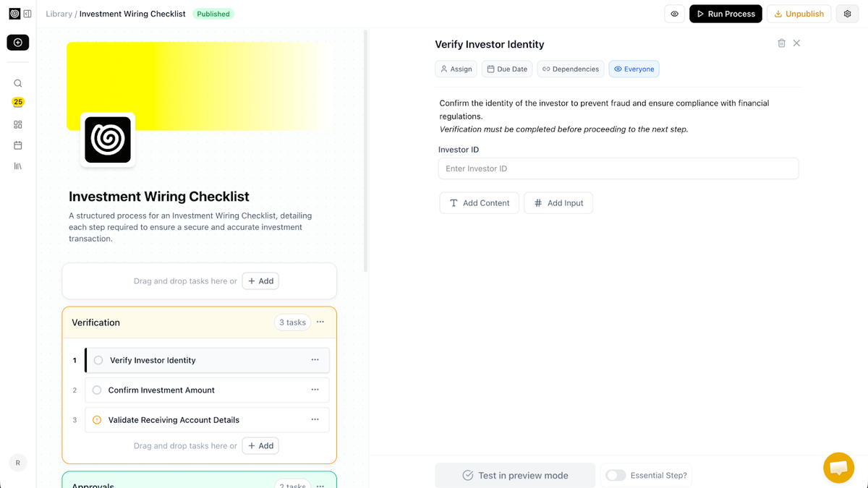Image resolution: width=868 pixels, height=488 pixels.
Task: Open the Verification section options menu
Action: [x=320, y=322]
